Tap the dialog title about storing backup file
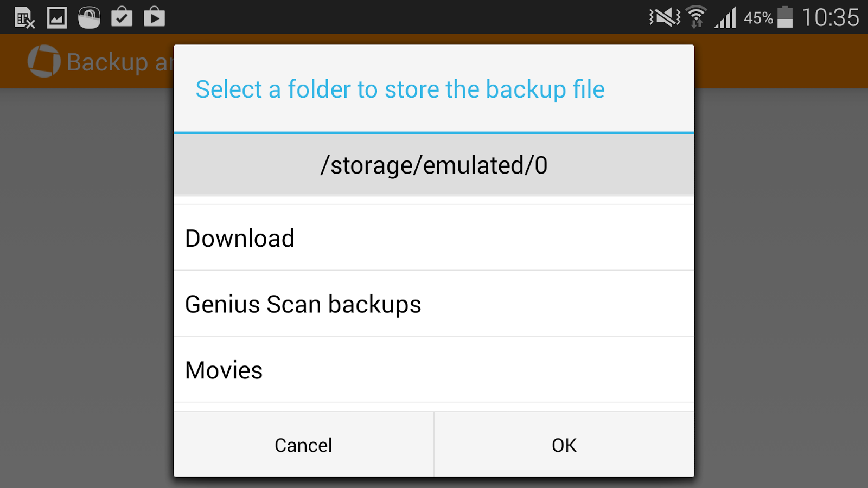 pos(400,90)
